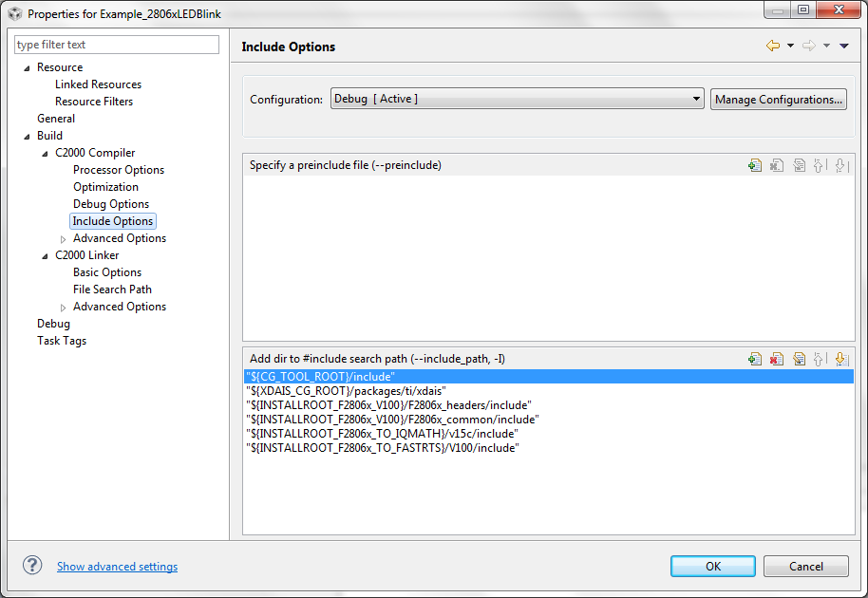Expand Advanced Options under C2000 Linker
The width and height of the screenshot is (868, 598).
[x=63, y=308]
